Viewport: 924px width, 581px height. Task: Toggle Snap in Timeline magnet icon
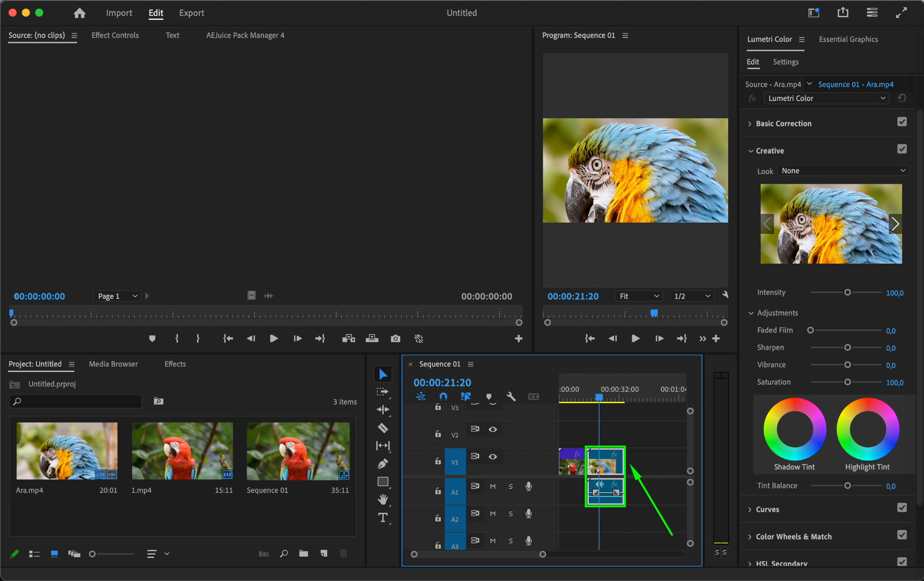click(443, 396)
